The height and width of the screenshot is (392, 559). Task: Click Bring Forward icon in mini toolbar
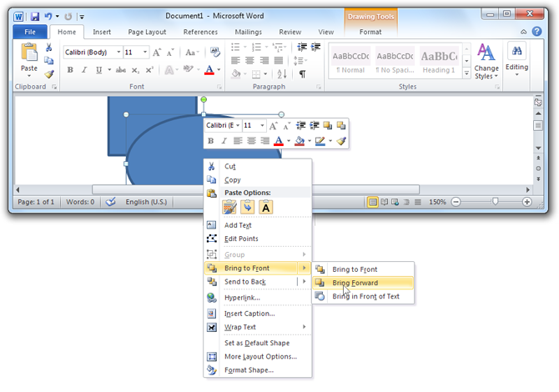[327, 125]
